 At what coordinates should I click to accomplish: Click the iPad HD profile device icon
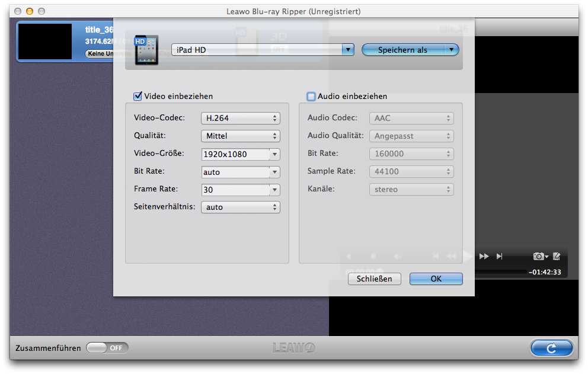click(x=146, y=50)
